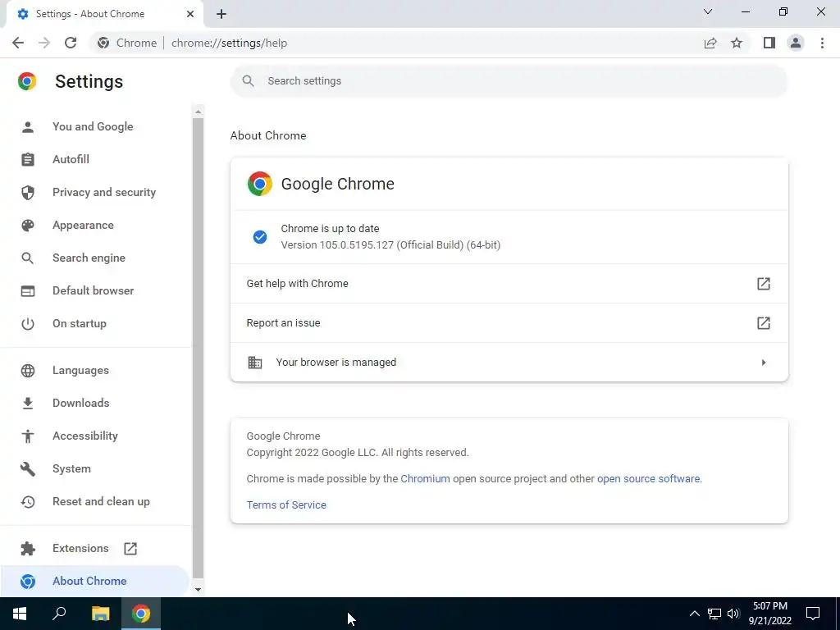The width and height of the screenshot is (840, 630).
Task: Select About Chrome in the sidebar
Action: (95, 582)
